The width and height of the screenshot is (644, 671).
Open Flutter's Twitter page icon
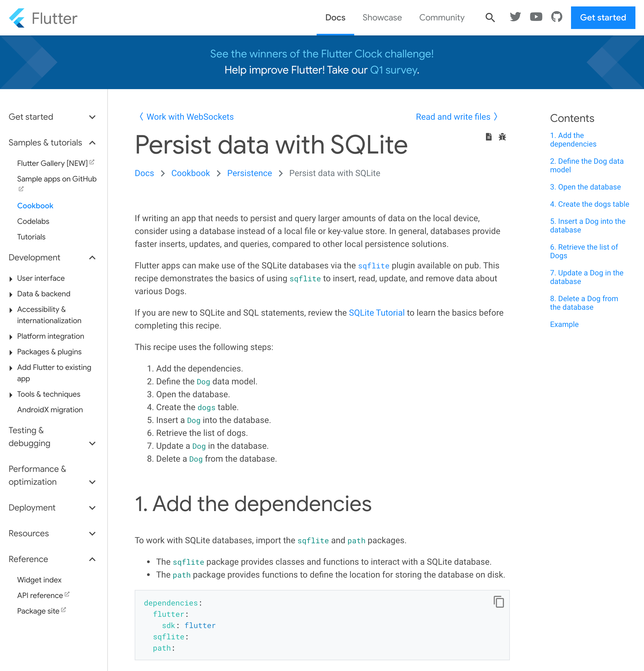[x=515, y=17]
